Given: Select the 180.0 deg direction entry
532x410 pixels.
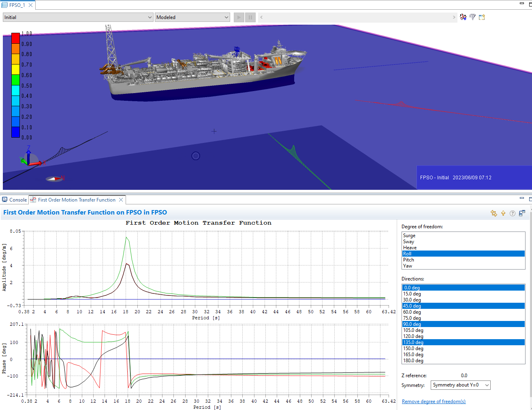Looking at the screenshot, I should pos(446,360).
